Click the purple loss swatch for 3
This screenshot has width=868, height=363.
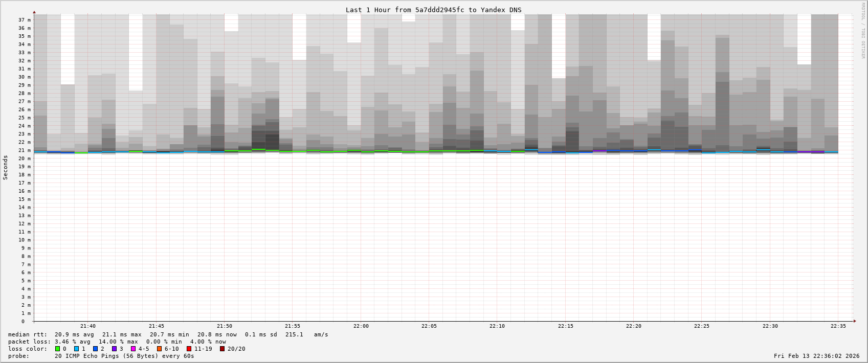tap(115, 349)
